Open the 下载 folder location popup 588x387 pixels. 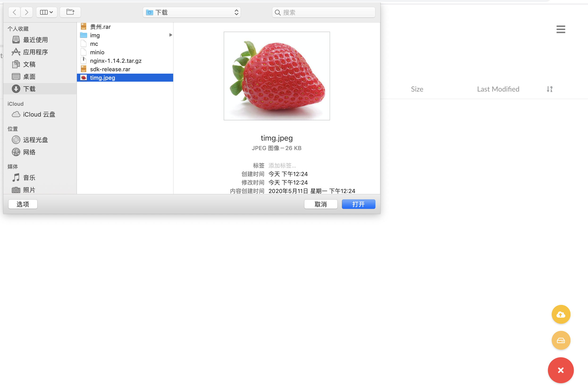click(192, 12)
